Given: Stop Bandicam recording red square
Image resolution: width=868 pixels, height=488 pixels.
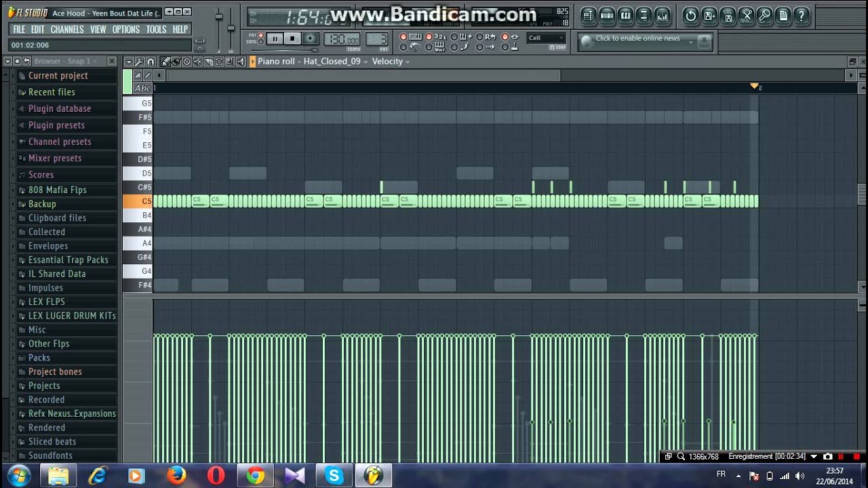Looking at the screenshot, I should (856, 457).
